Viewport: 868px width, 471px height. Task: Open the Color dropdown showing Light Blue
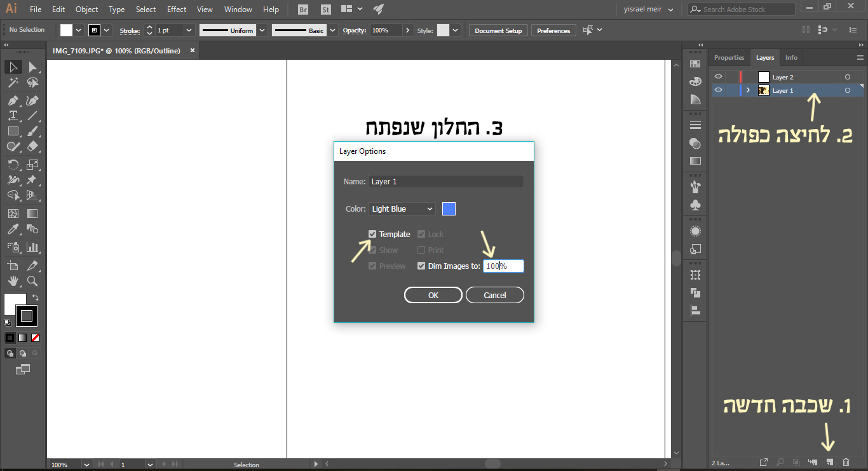tap(401, 208)
